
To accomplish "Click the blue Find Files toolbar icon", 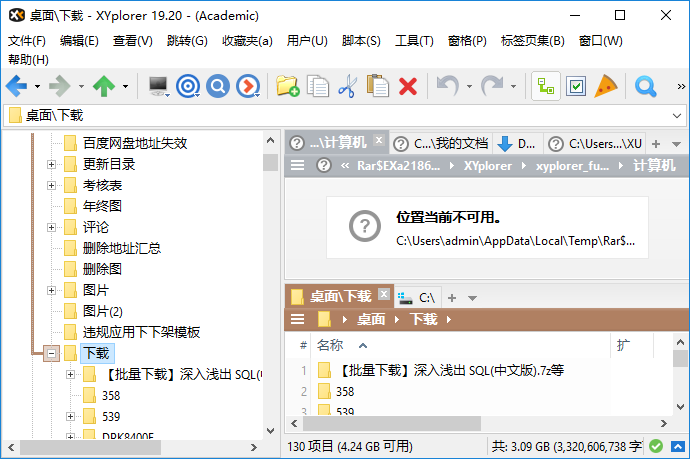I will [218, 86].
